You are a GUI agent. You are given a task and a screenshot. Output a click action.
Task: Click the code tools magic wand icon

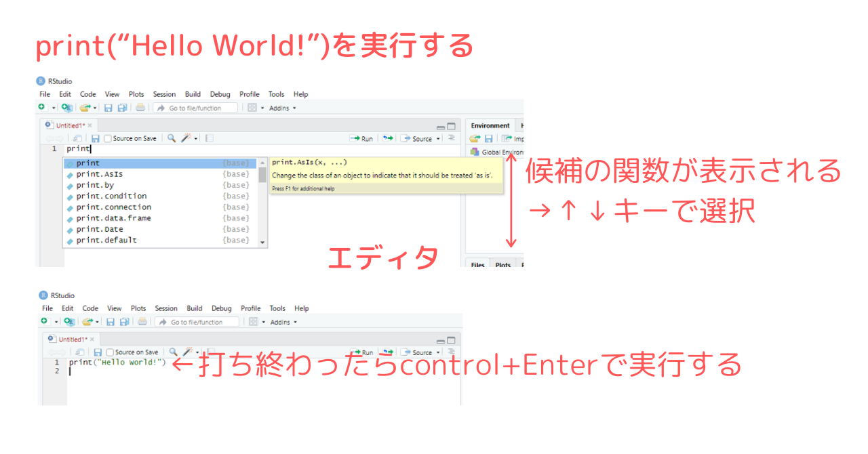point(187,139)
